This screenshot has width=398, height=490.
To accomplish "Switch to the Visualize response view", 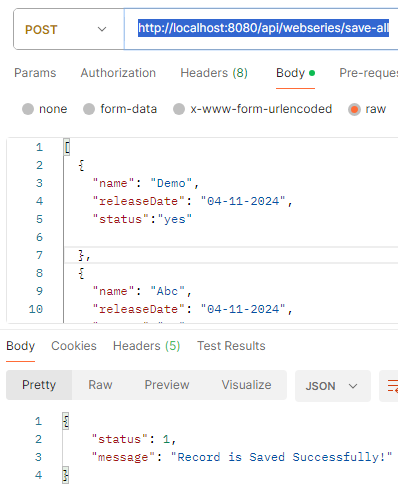I will pyautogui.click(x=246, y=385).
